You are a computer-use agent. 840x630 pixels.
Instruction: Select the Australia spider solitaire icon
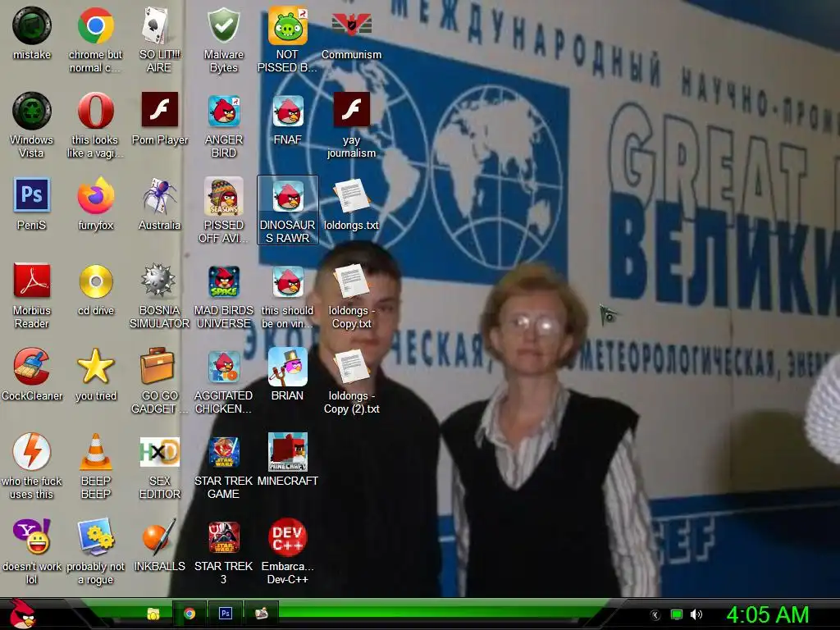click(159, 196)
